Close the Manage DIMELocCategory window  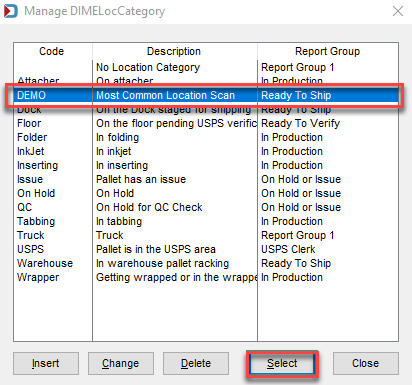(398, 11)
